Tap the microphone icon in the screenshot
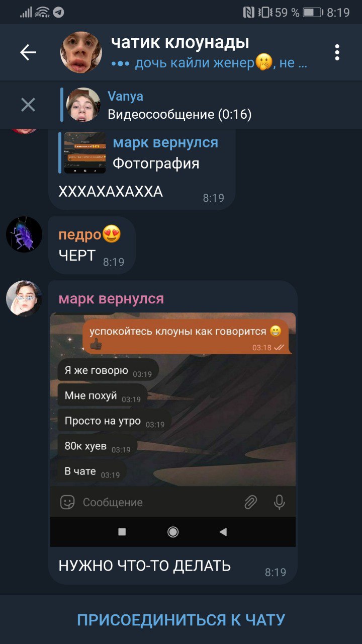This screenshot has width=362, height=644. [x=280, y=502]
